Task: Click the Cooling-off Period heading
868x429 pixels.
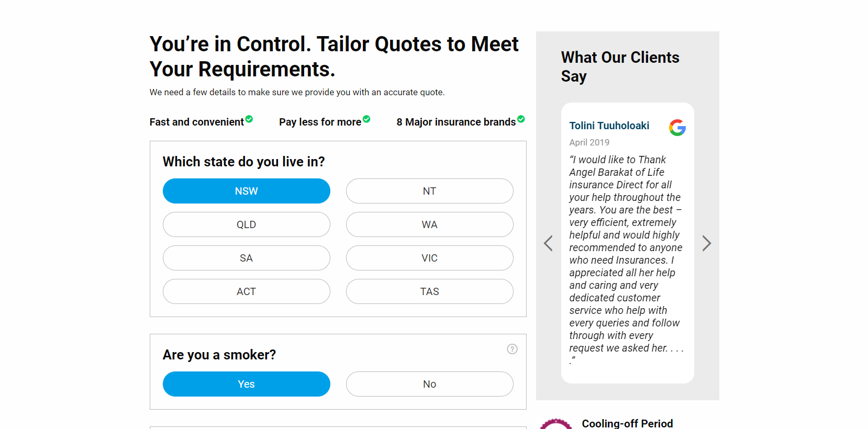Action: (627, 423)
